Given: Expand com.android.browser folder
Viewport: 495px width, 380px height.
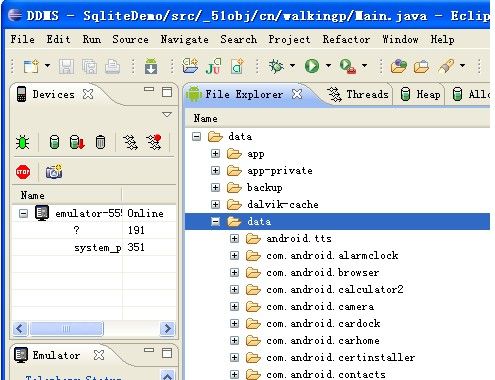Looking at the screenshot, I should coord(234,272).
